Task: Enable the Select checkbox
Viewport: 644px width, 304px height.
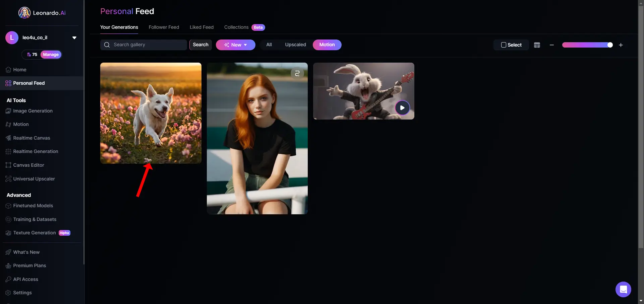Action: click(511, 45)
